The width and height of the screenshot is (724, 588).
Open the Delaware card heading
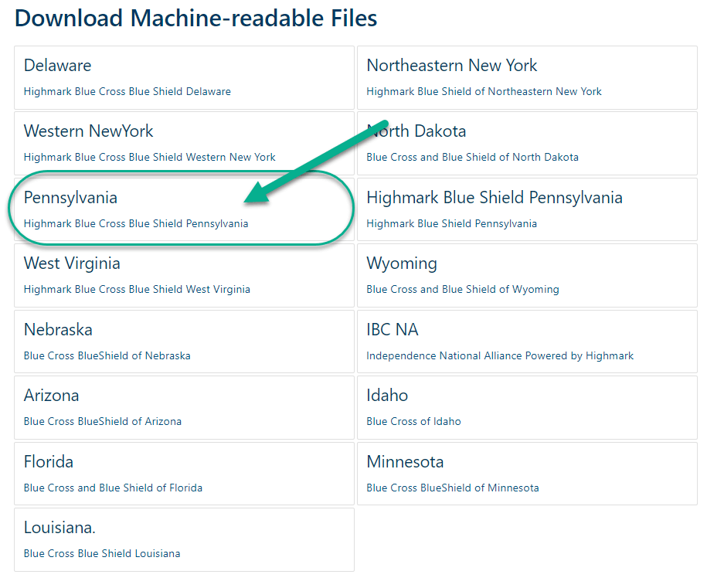(57, 66)
